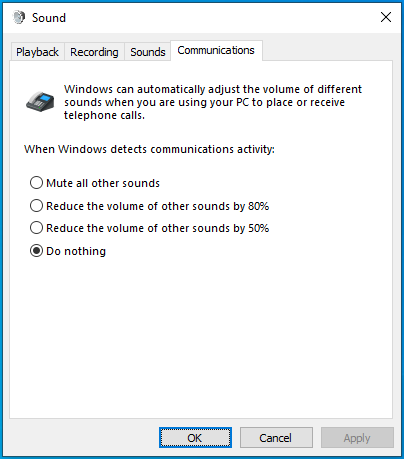Open the Recording tab
404x459 pixels.
coord(94,52)
